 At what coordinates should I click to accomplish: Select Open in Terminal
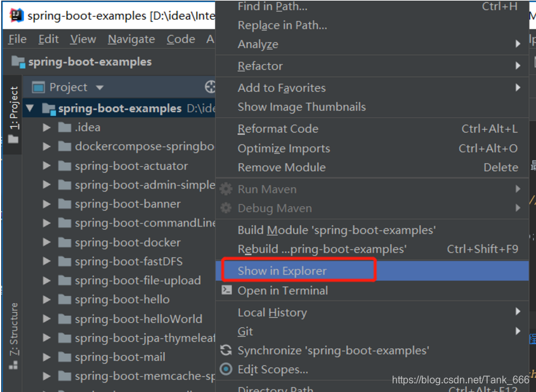pyautogui.click(x=372, y=291)
